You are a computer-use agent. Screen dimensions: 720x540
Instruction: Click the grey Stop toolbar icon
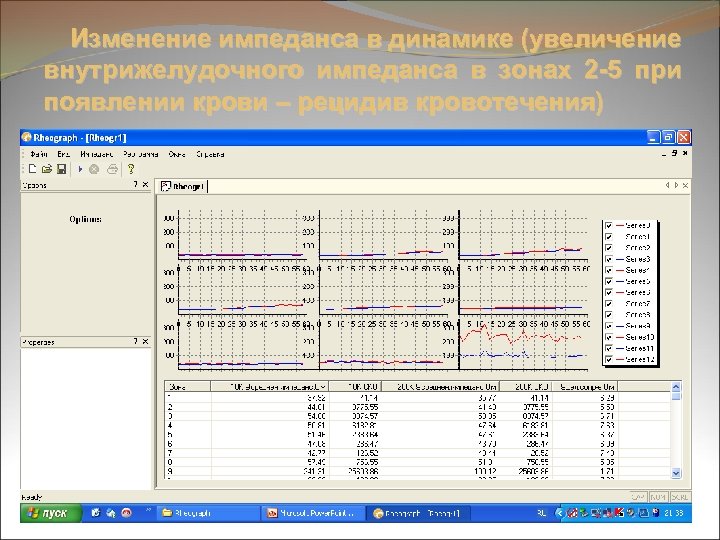pos(94,169)
